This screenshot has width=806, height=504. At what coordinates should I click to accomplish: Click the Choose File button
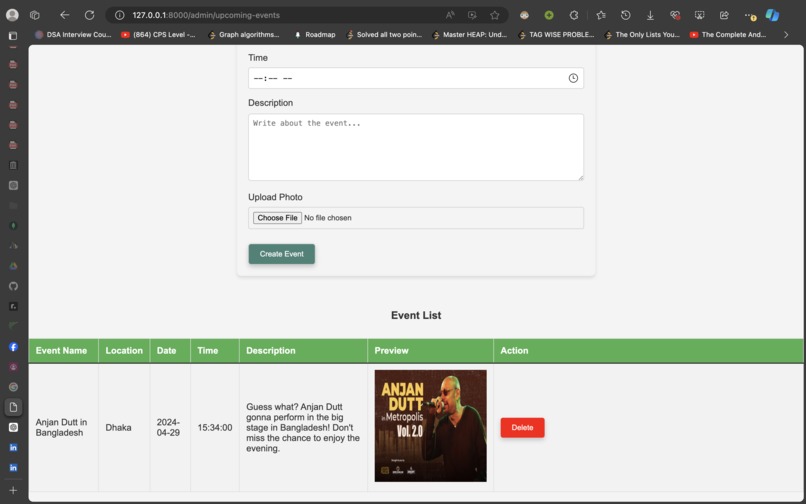click(277, 218)
